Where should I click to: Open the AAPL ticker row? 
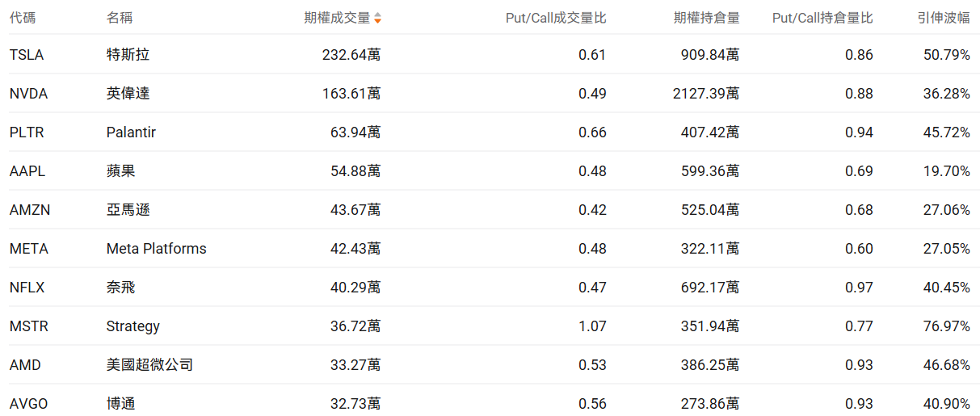click(27, 171)
